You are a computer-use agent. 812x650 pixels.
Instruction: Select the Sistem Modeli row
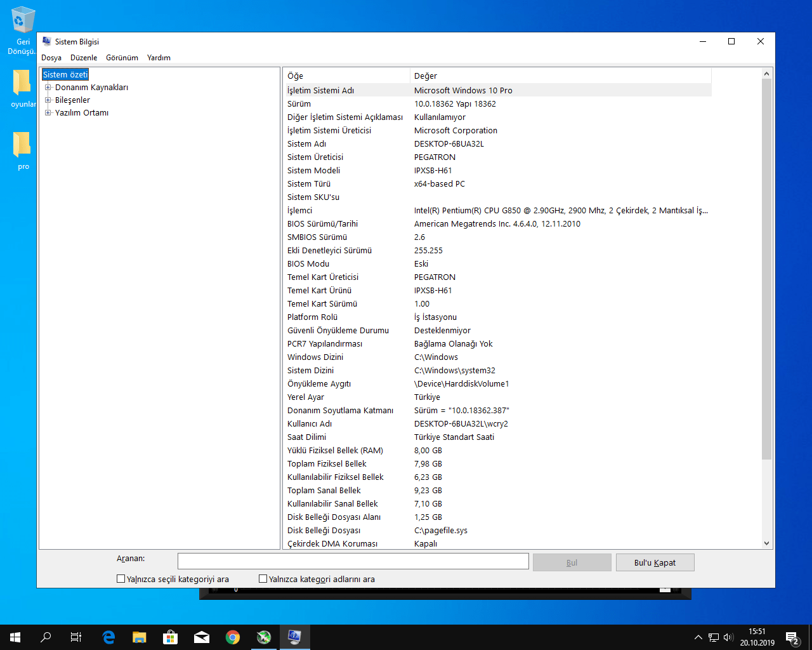(x=497, y=170)
